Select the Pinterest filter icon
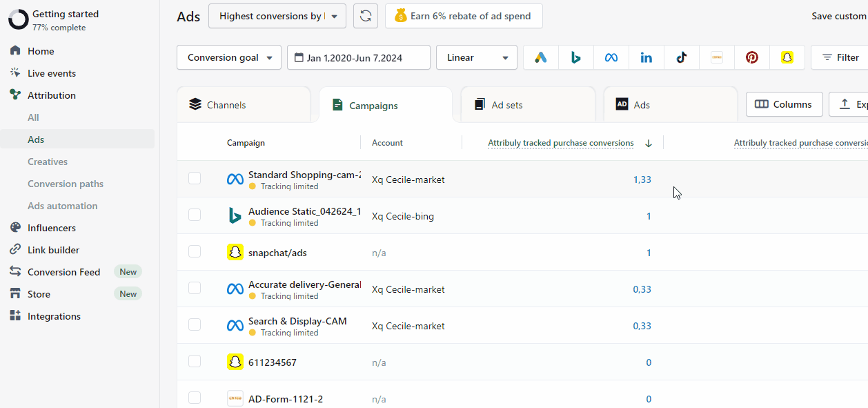The width and height of the screenshot is (868, 408). coord(752,58)
